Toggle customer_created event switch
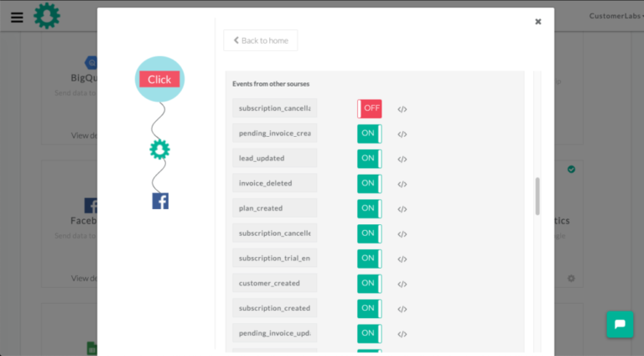Image resolution: width=644 pixels, height=356 pixels. tap(369, 284)
